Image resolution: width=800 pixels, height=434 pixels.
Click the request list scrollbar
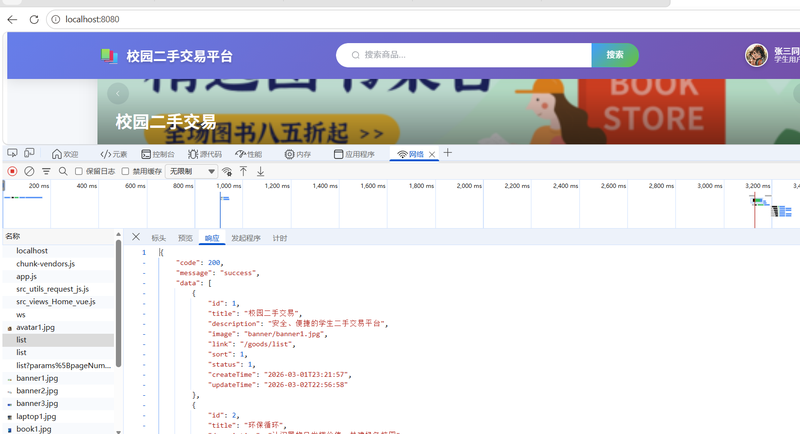click(x=118, y=303)
